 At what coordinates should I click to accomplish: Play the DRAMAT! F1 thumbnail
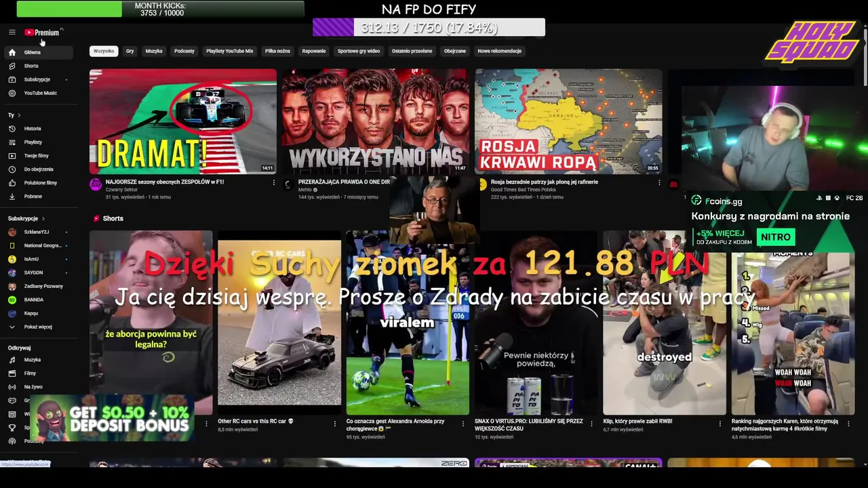click(x=183, y=121)
